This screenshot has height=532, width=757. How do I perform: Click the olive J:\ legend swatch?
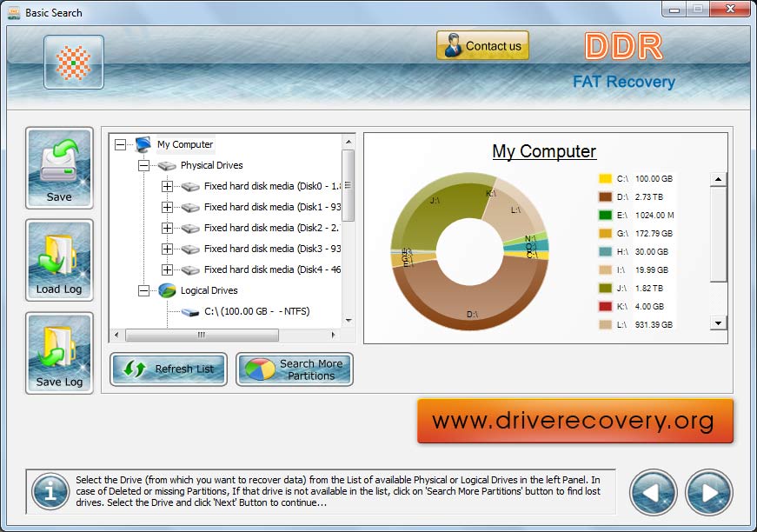click(x=606, y=289)
